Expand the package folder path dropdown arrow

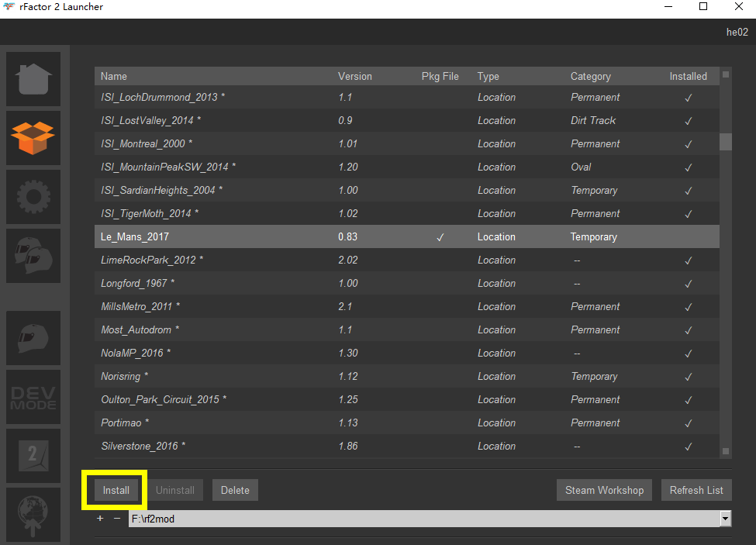tap(725, 519)
